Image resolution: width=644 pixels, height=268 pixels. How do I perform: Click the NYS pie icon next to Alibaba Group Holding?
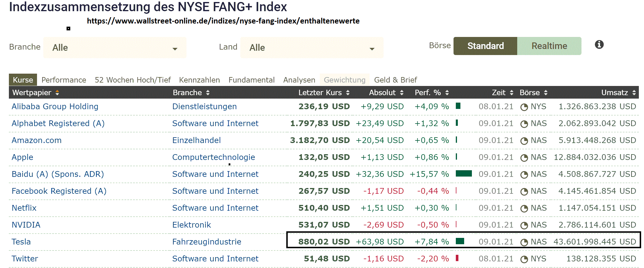point(525,106)
